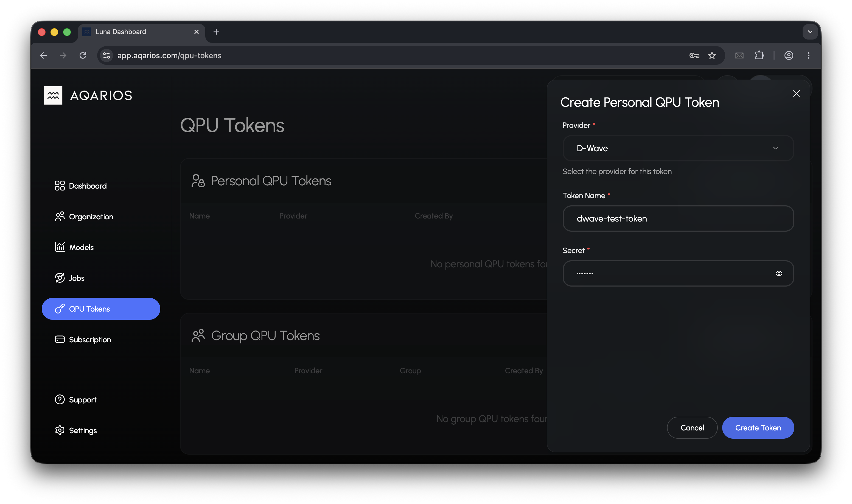Viewport: 852px width, 504px height.
Task: Reload the current page
Action: [x=83, y=55]
